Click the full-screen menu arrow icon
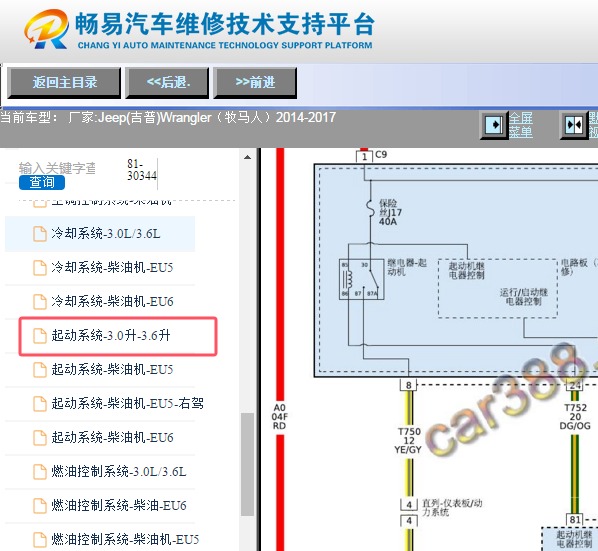Viewport: 598px width, 551px height. pyautogui.click(x=494, y=125)
